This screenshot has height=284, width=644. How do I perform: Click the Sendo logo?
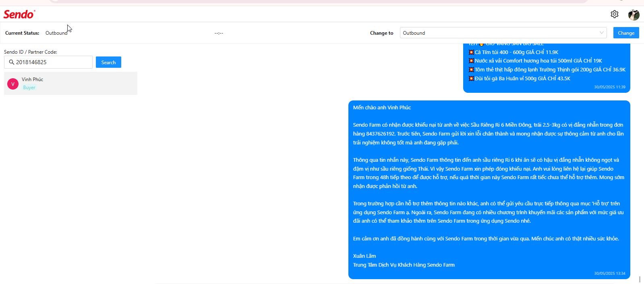(19, 14)
